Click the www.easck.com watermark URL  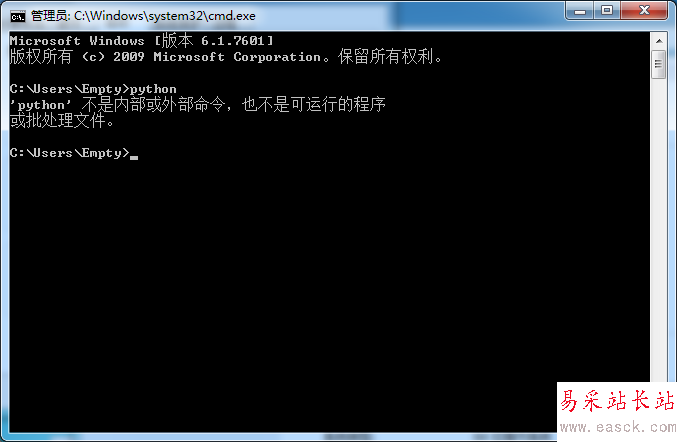618,427
